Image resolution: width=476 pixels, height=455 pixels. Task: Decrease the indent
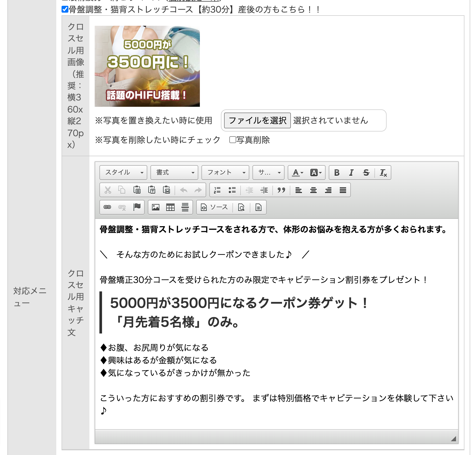tap(249, 190)
